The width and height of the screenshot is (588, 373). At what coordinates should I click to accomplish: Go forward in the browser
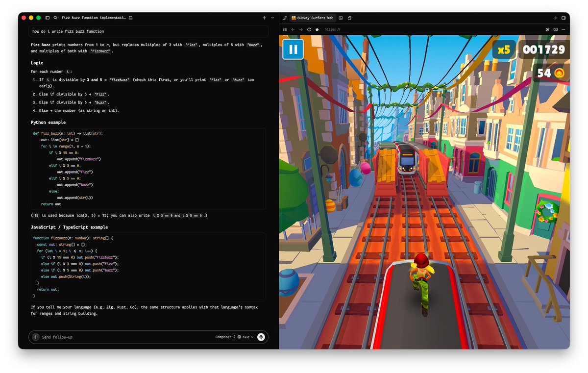pyautogui.click(x=301, y=29)
